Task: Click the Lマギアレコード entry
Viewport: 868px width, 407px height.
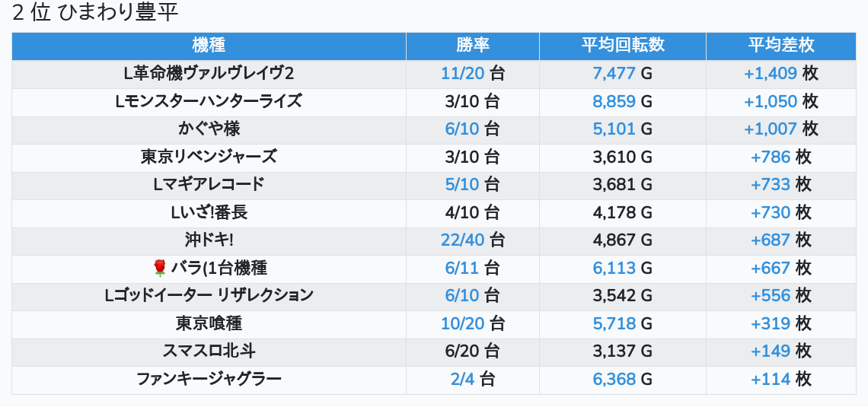Action: 209,185
